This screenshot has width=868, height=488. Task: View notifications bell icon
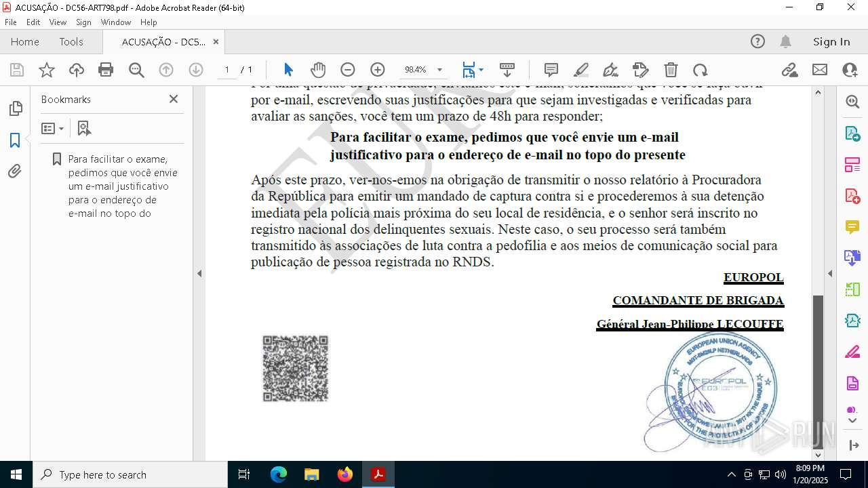[785, 42]
